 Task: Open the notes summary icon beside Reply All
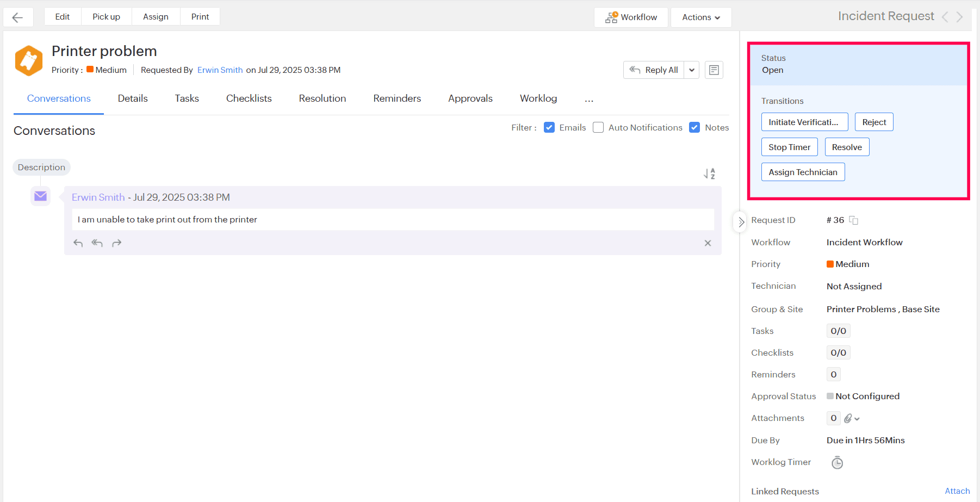714,70
